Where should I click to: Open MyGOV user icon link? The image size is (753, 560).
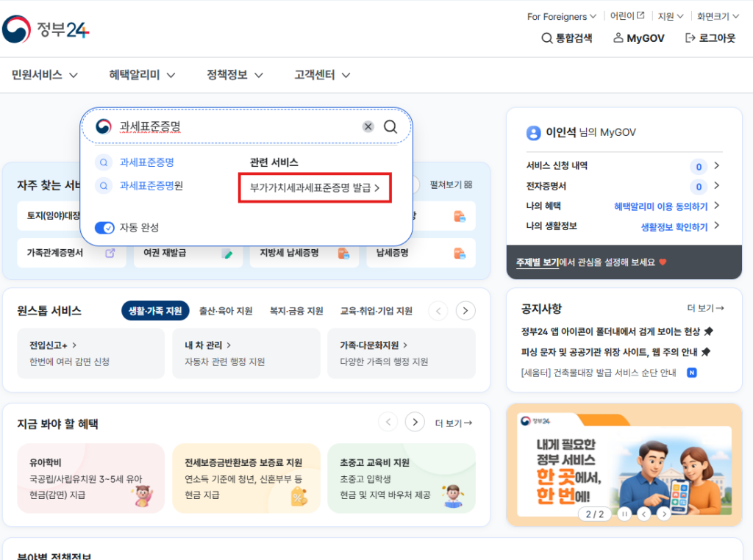618,38
